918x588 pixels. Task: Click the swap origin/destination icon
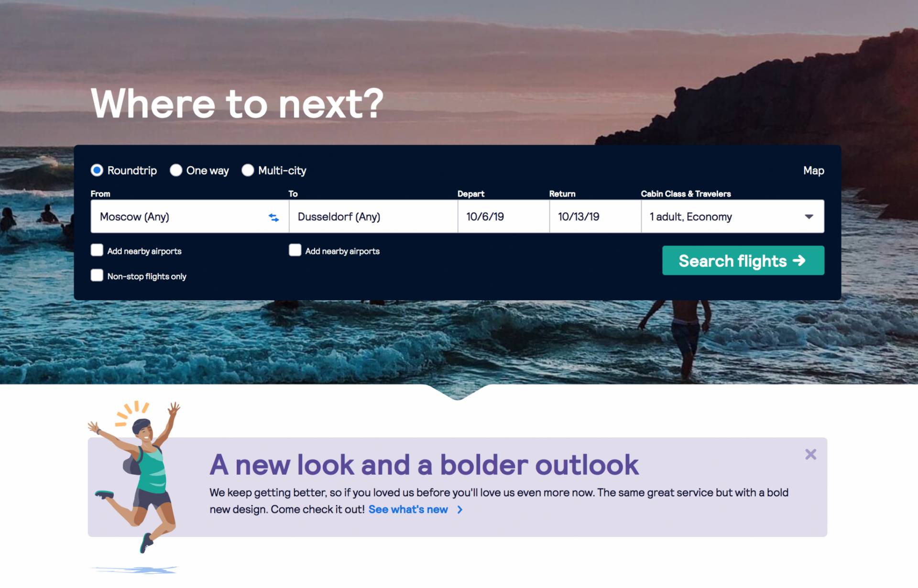[273, 218]
